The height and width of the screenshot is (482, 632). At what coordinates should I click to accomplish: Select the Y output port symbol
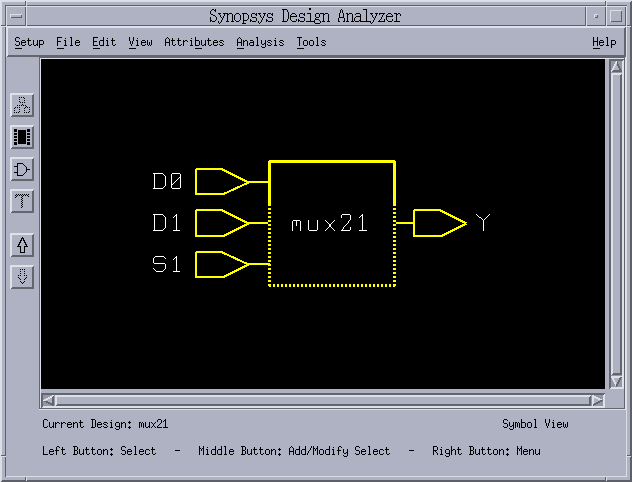[x=440, y=223]
